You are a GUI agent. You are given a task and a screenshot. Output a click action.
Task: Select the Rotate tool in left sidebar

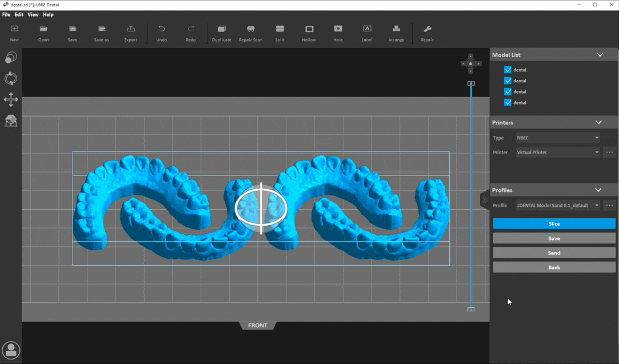coord(11,79)
